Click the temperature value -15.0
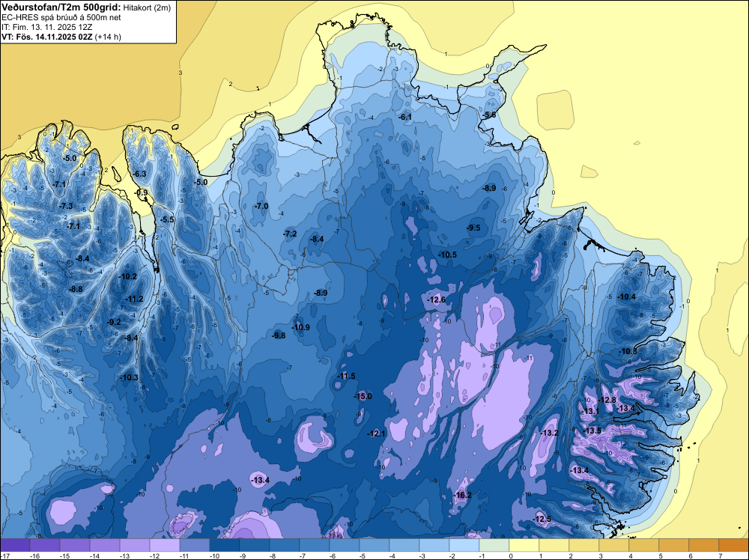The width and height of the screenshot is (749, 560). pyautogui.click(x=363, y=396)
